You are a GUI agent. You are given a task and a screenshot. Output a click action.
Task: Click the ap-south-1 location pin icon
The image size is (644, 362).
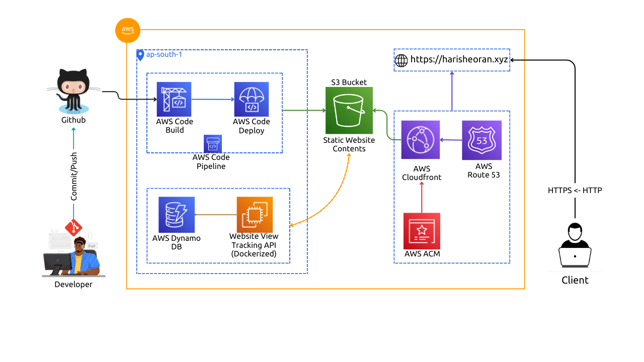click(x=140, y=55)
